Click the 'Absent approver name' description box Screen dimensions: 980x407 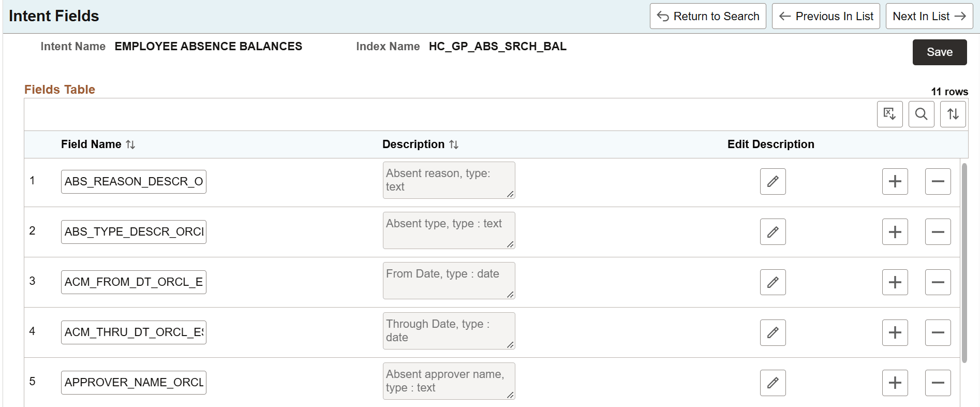click(449, 381)
